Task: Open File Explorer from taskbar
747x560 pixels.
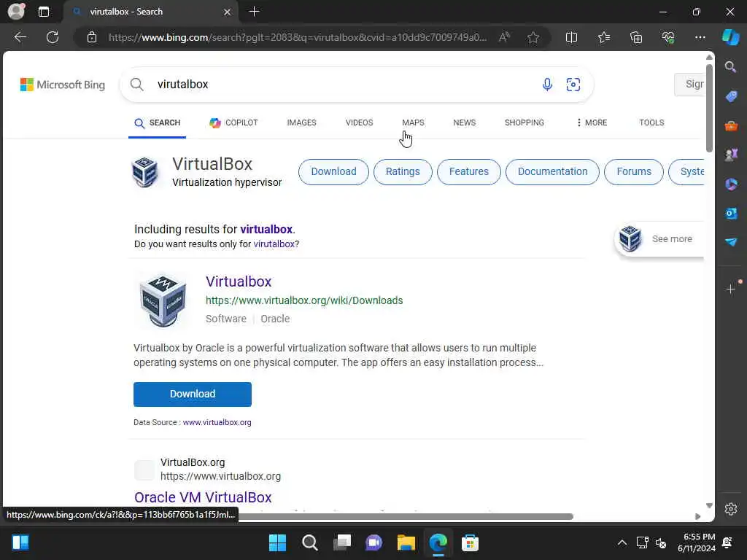Action: (x=406, y=542)
